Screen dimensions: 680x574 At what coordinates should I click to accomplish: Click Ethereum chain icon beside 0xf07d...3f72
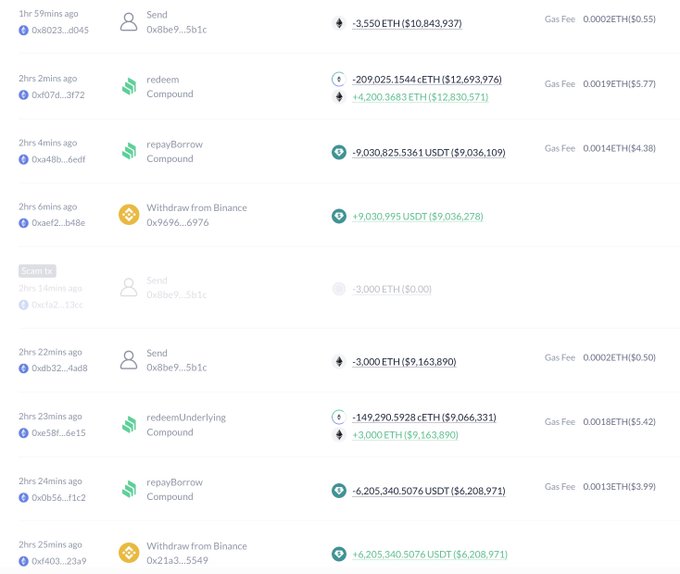pyautogui.click(x=23, y=95)
